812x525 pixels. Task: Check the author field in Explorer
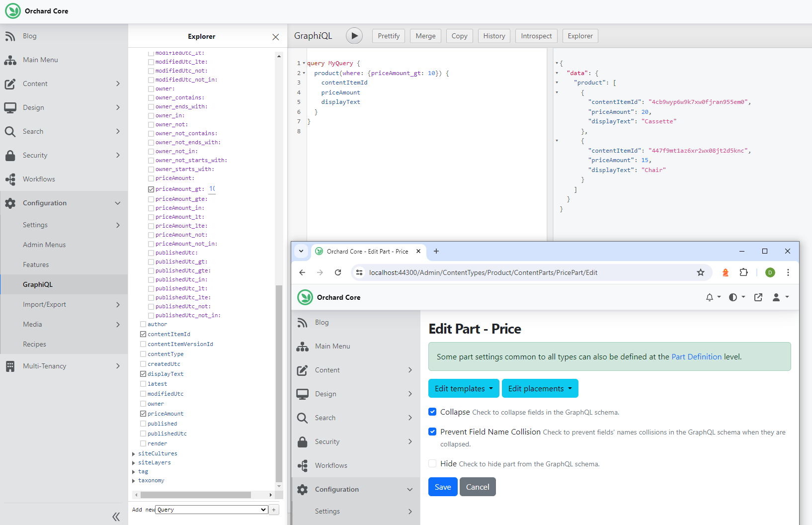point(143,324)
